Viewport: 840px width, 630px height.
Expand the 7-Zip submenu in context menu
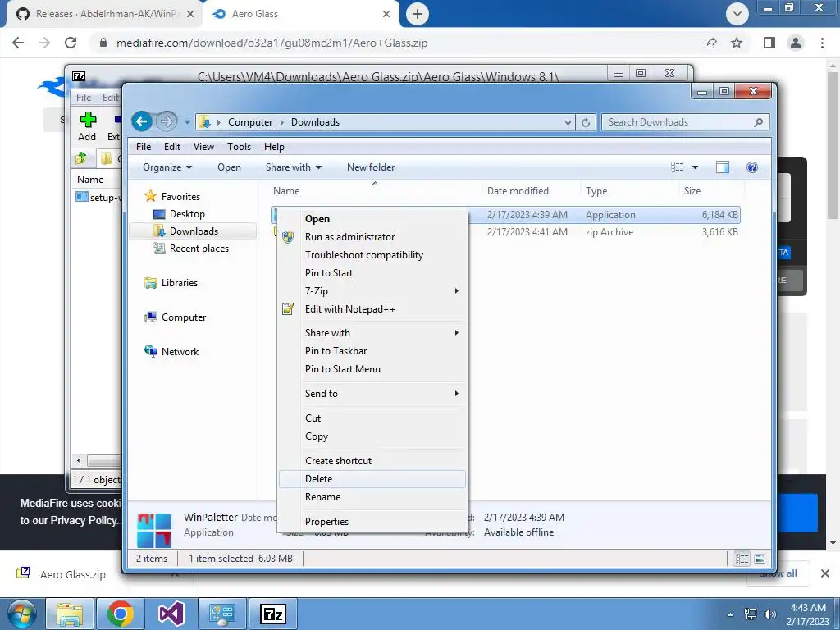[x=372, y=291]
